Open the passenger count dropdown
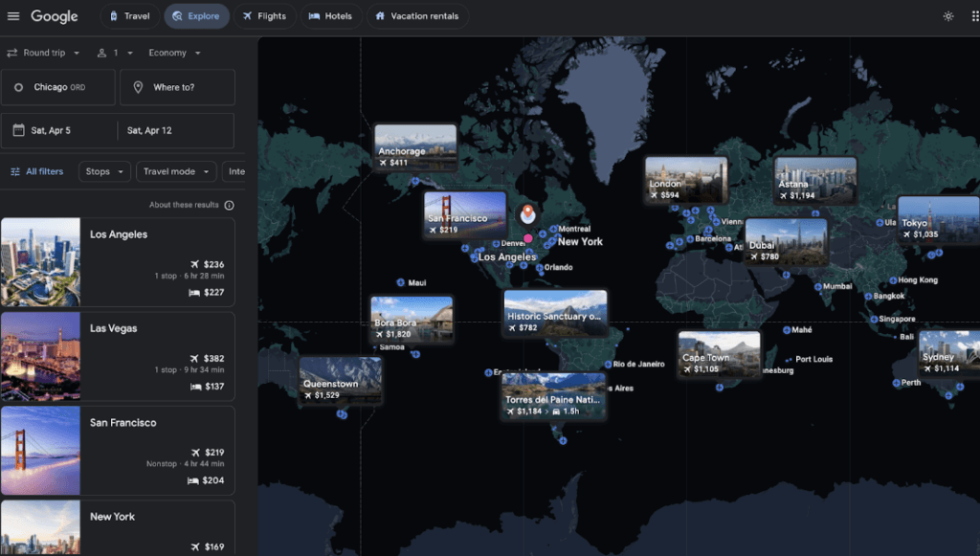 point(115,53)
